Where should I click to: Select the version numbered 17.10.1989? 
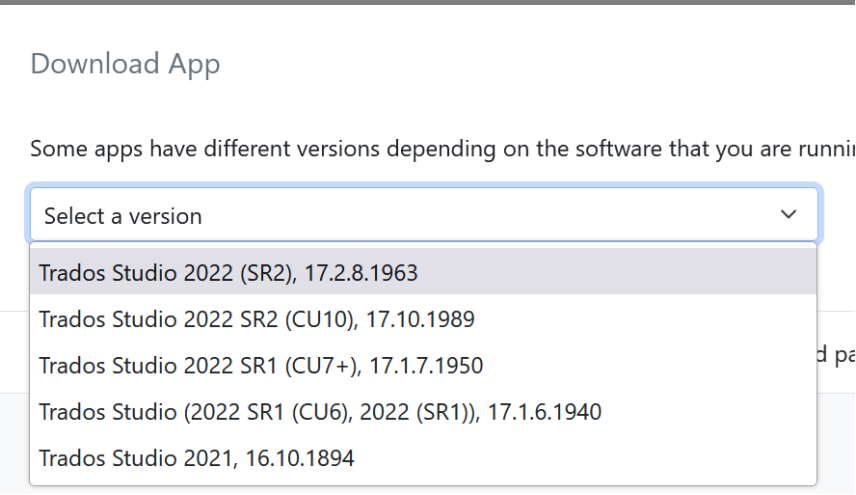point(256,319)
